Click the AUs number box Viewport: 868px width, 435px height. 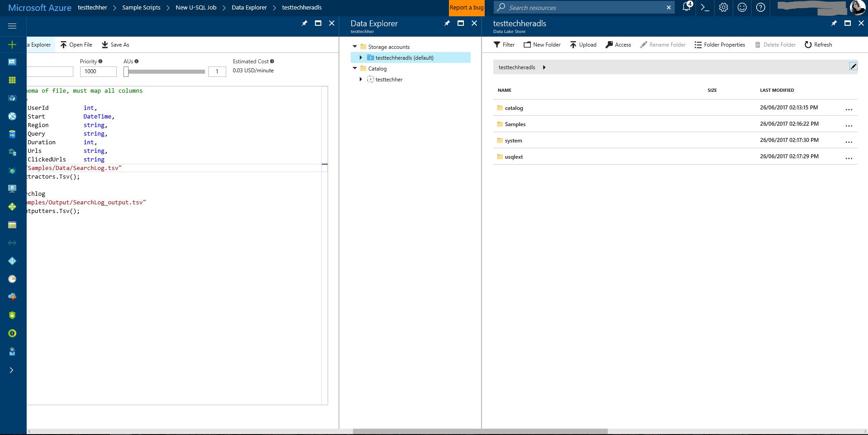click(217, 71)
